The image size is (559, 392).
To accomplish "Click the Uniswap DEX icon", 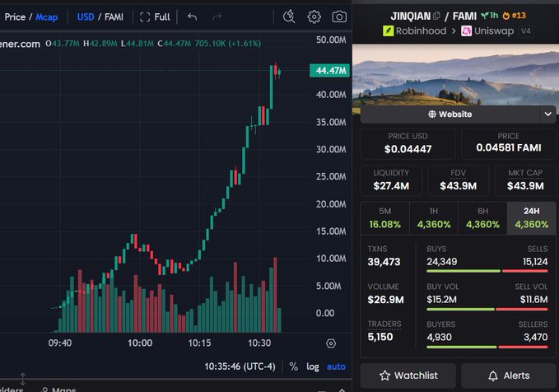I will pos(466,31).
